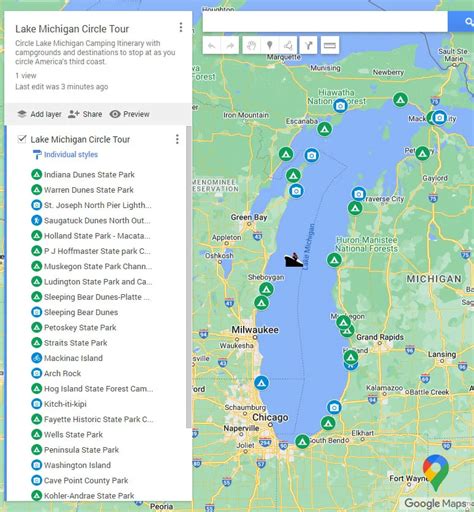
Task: Click camping marker south of Newberry
Action: tap(401, 100)
